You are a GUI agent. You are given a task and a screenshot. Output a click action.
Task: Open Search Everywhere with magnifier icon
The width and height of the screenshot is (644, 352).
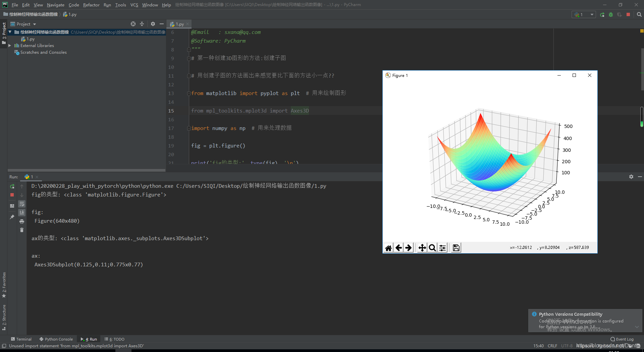pyautogui.click(x=639, y=14)
